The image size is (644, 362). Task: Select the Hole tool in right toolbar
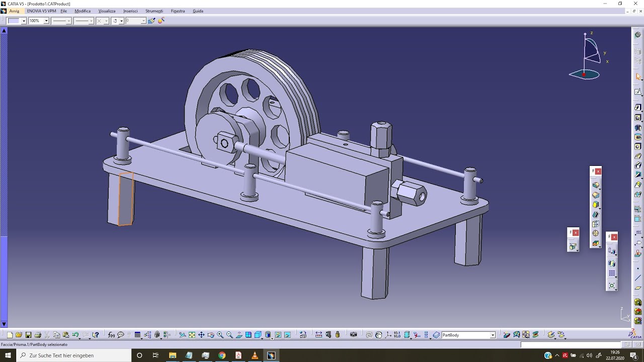point(638,146)
